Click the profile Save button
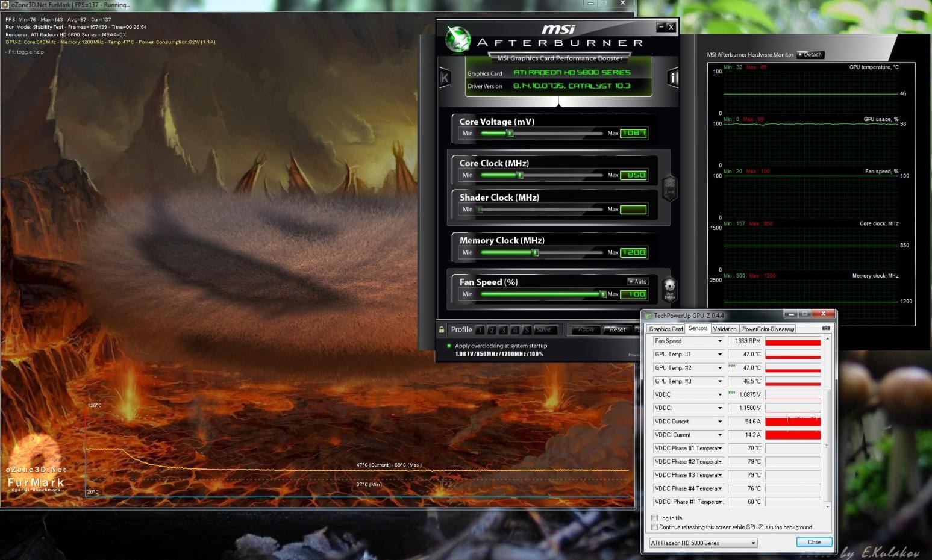Viewport: 932px width, 560px height. tap(544, 330)
